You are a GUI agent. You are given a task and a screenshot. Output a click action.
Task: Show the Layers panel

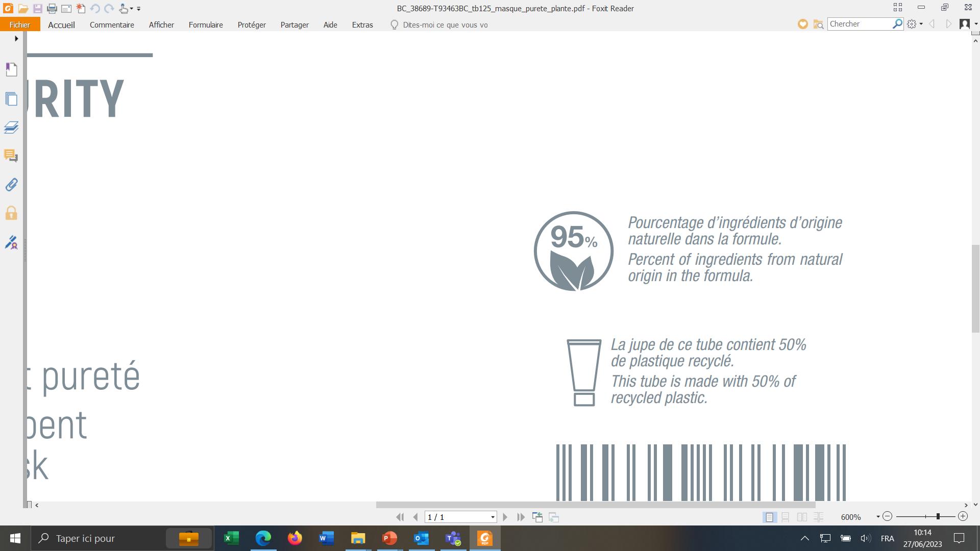tap(11, 127)
